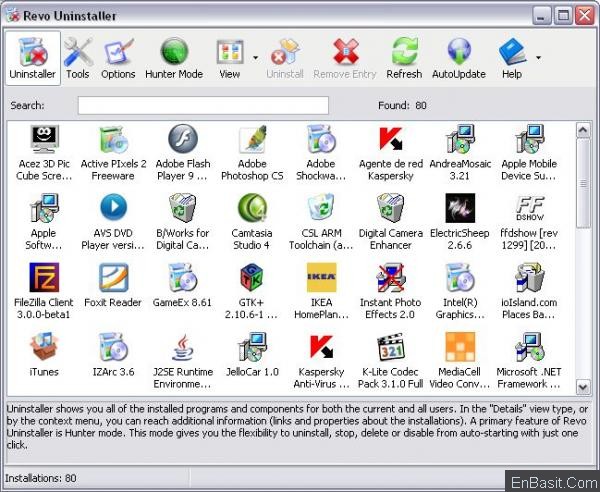Screen dimensions: 600x492
Task: Expand the Help dropdown arrow
Action: coord(538,58)
